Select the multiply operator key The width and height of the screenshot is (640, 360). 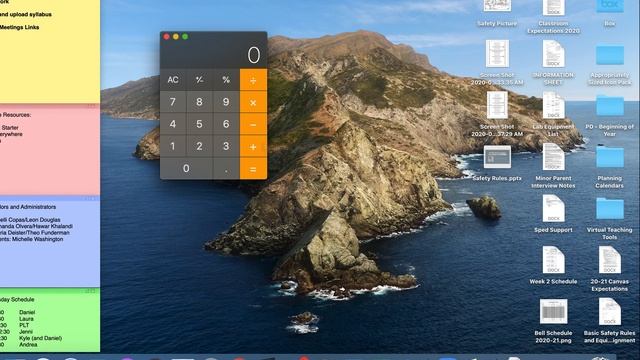(253, 102)
